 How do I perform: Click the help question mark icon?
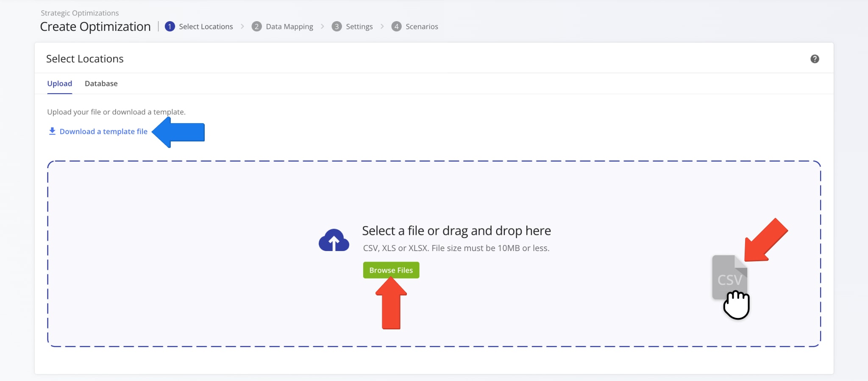point(815,59)
